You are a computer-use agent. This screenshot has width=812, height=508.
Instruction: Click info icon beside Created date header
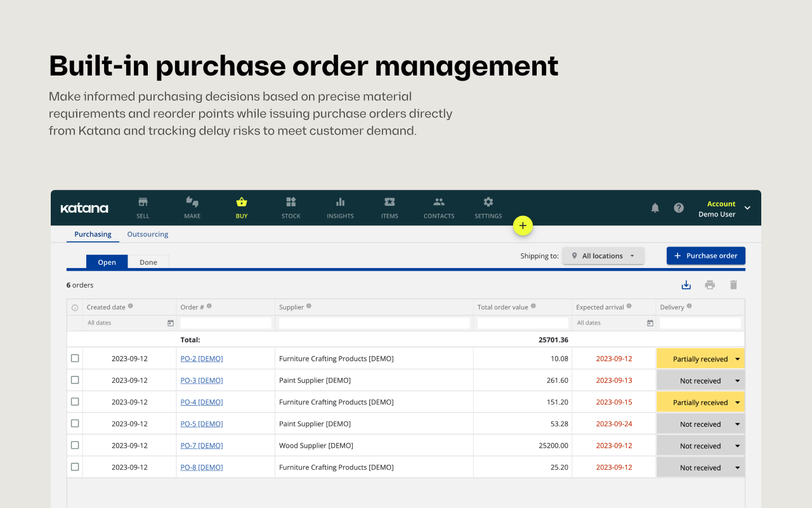131,306
